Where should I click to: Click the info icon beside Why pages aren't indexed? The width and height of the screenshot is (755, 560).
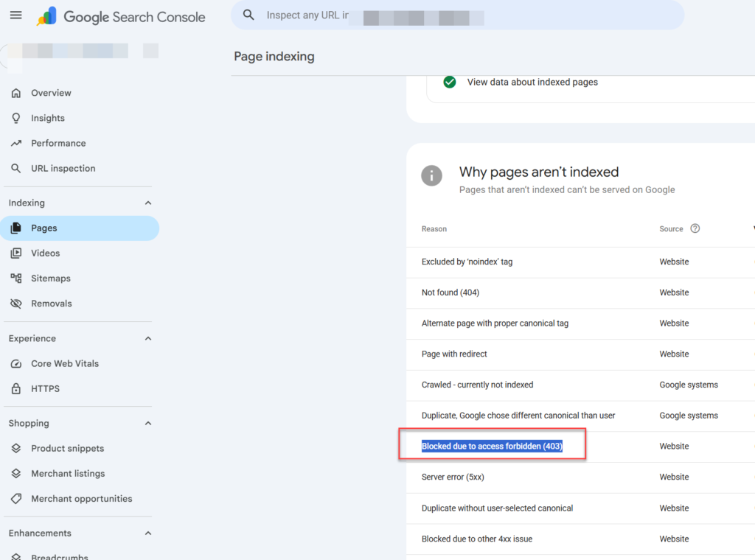point(431,175)
